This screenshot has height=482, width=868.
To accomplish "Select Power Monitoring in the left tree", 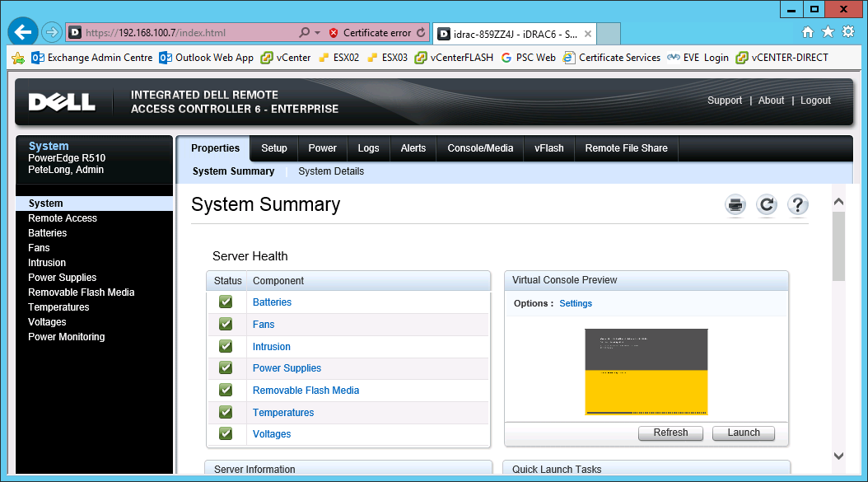I will click(x=67, y=337).
